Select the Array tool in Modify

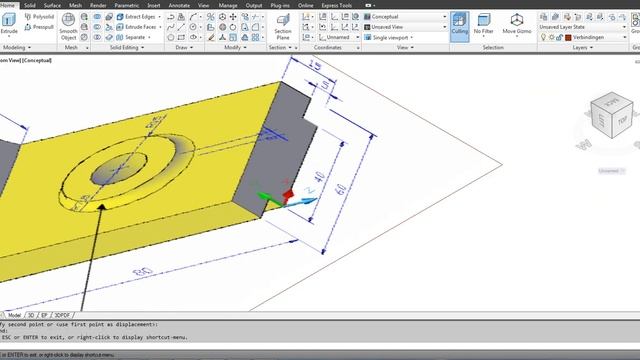click(256, 37)
